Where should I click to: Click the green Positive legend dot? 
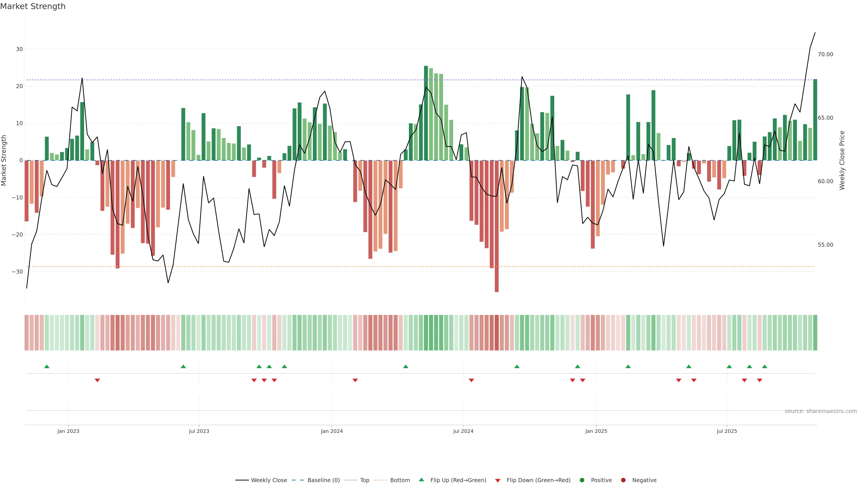tap(582, 480)
